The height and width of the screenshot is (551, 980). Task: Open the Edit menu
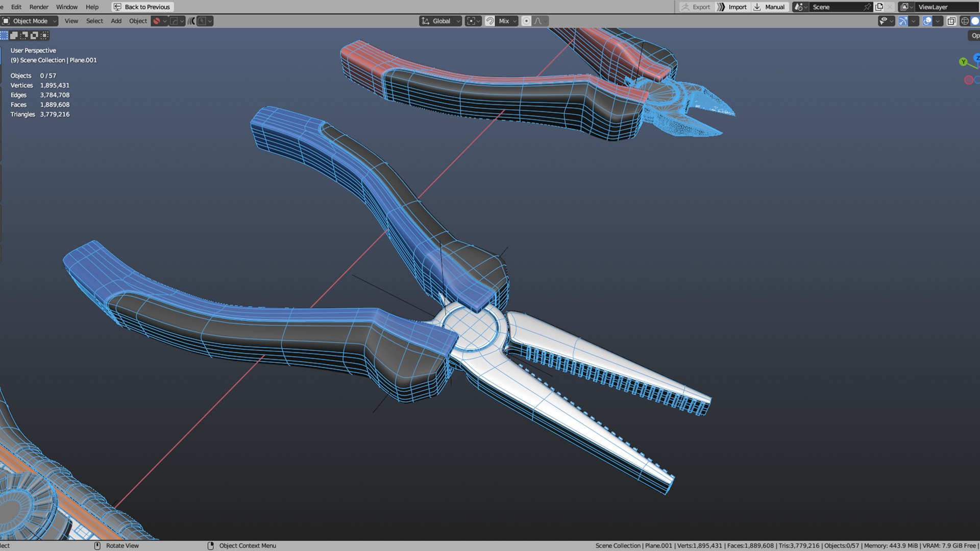click(16, 7)
